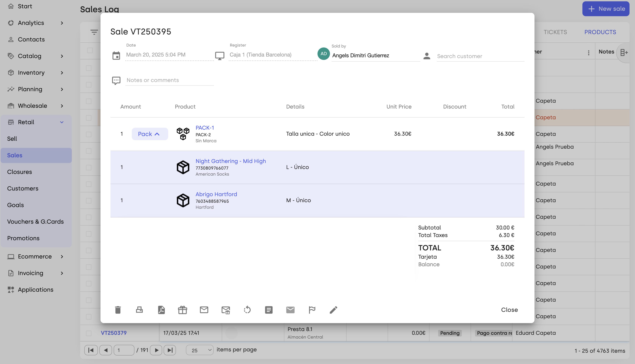
Task: Tick the checkbox on the highlighted orange row
Action: tap(89, 118)
